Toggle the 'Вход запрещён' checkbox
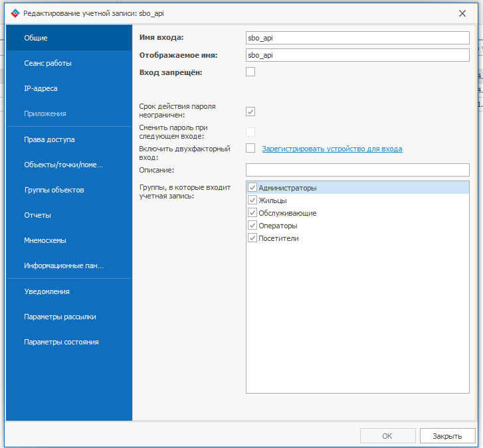 (x=250, y=72)
